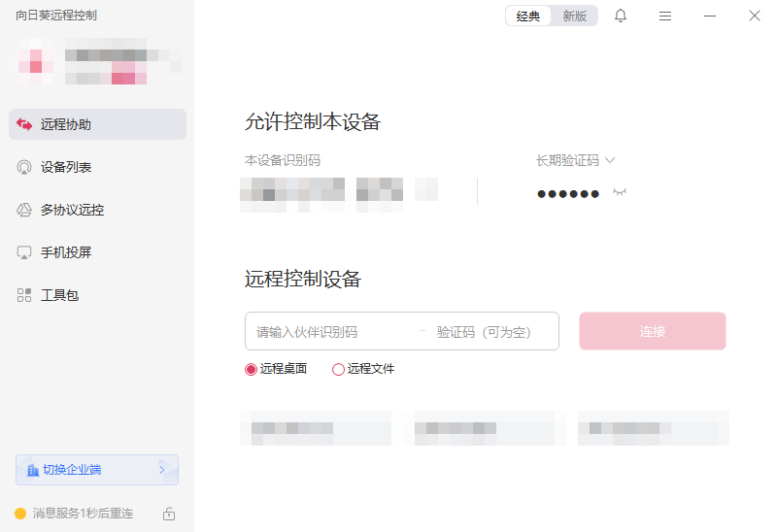777x532 pixels.
Task: Open the hamburger main menu icon
Action: coord(665,17)
